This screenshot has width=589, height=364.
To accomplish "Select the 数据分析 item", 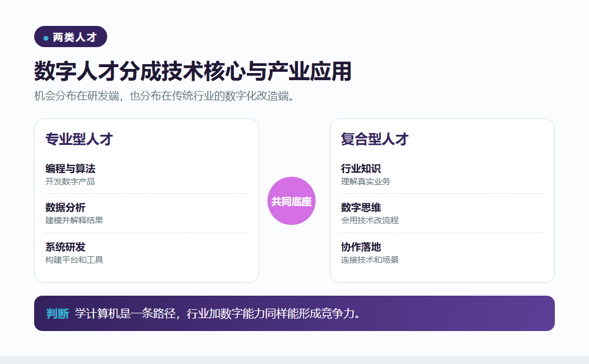I will coord(65,207).
